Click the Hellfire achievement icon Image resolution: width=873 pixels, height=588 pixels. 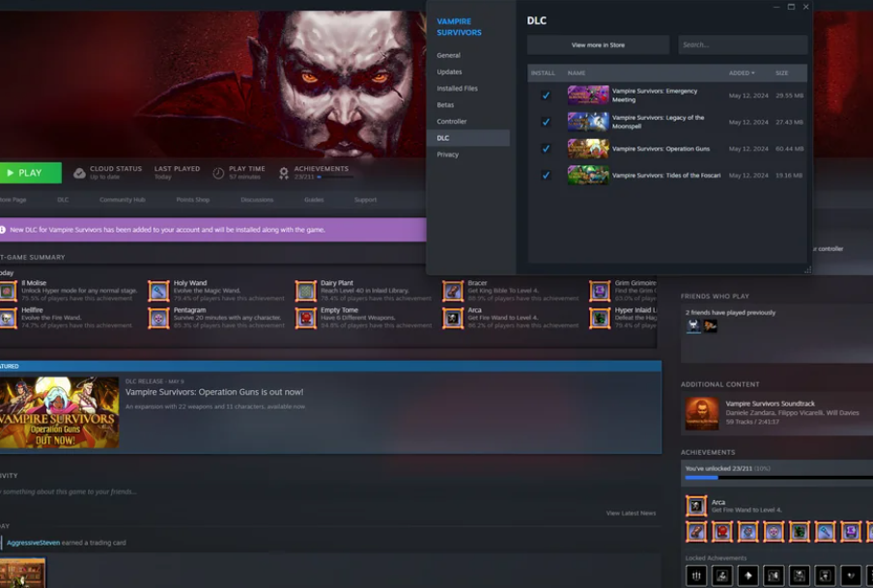click(8, 318)
